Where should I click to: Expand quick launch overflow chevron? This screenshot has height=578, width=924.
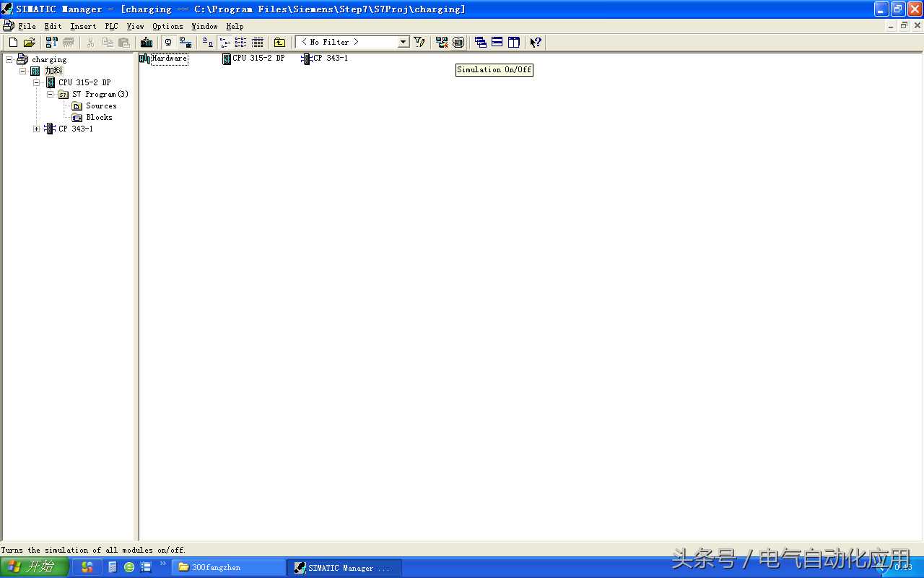pyautogui.click(x=163, y=564)
